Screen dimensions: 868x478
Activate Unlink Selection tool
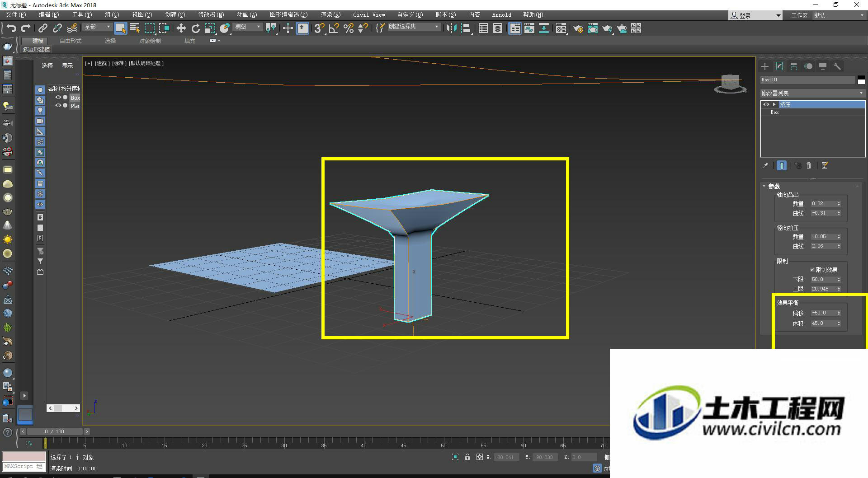click(57, 28)
